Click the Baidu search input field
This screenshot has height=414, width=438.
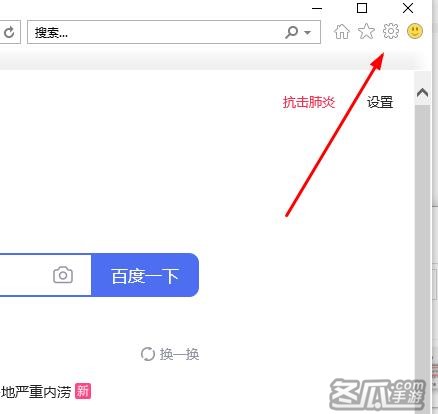click(25, 275)
